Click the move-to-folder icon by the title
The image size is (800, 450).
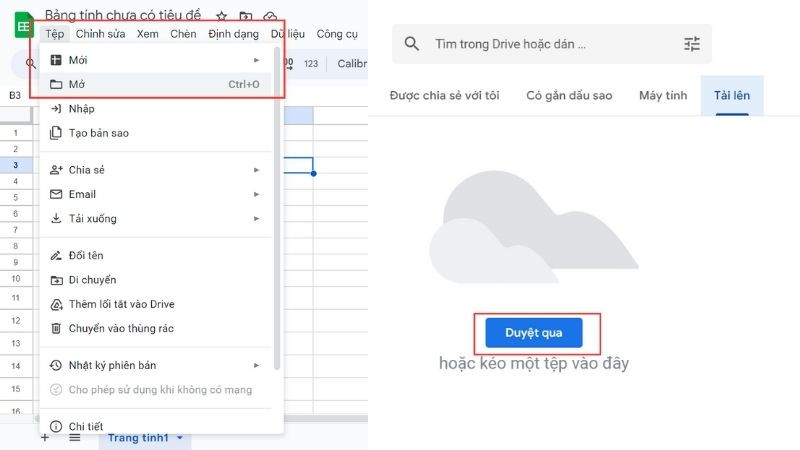[246, 16]
